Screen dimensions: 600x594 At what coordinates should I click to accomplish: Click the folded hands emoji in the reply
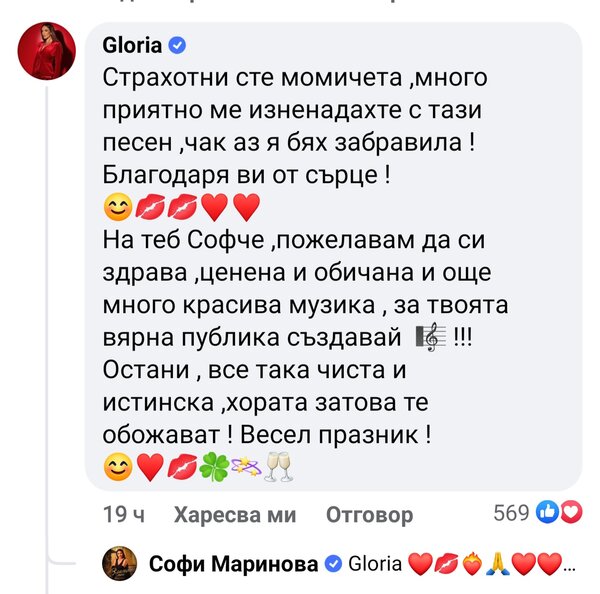tap(497, 564)
